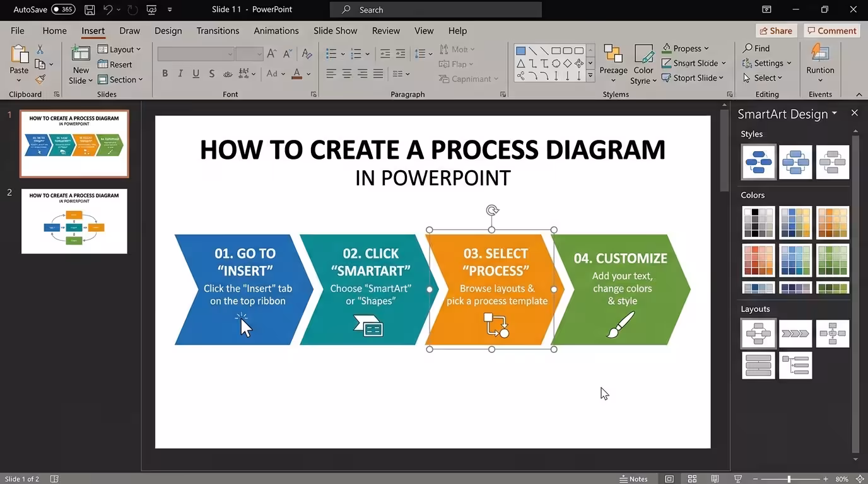The height and width of the screenshot is (484, 868).
Task: Toggle the Notes pane
Action: pos(634,479)
